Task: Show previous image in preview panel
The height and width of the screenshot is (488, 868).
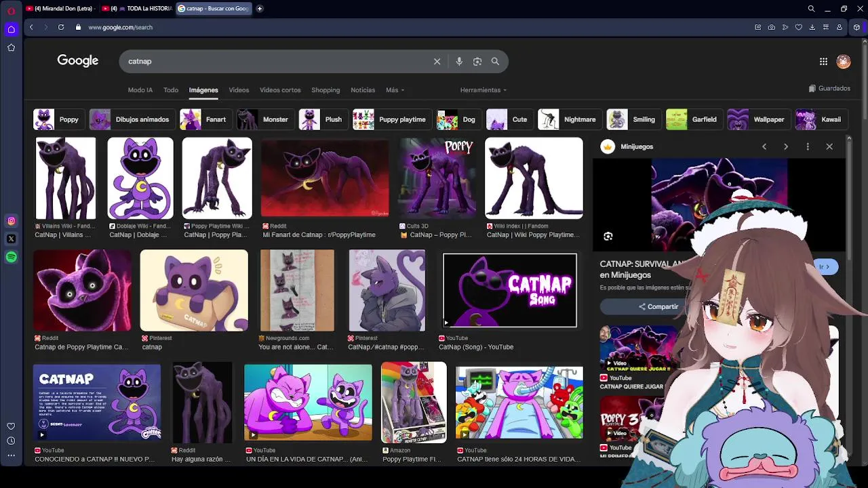Action: tap(764, 146)
